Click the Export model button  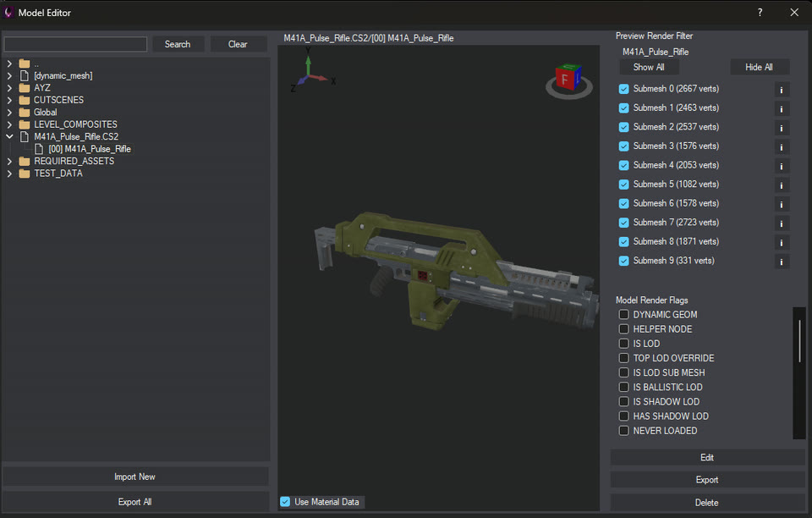pyautogui.click(x=707, y=480)
